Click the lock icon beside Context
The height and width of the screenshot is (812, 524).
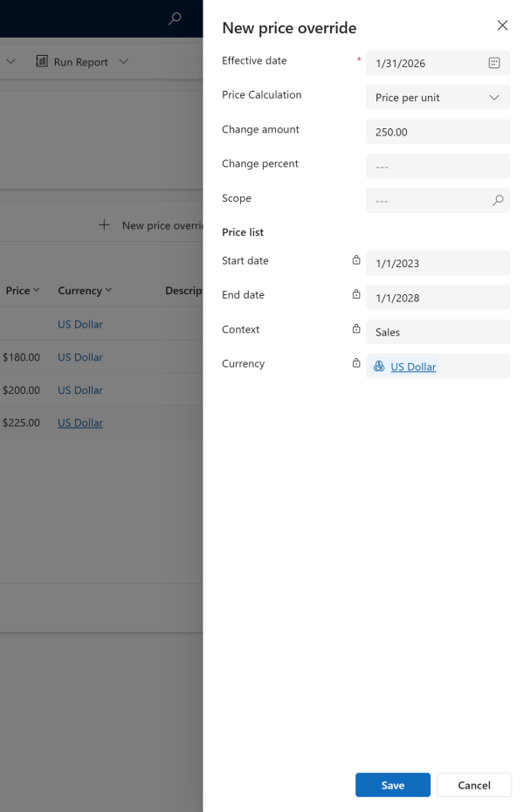[x=356, y=329]
